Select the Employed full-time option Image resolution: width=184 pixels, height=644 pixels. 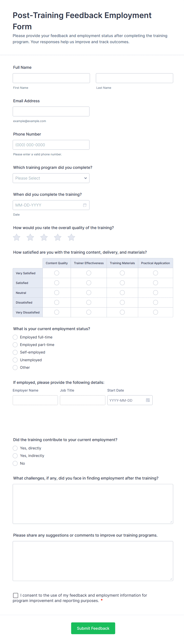(15, 337)
